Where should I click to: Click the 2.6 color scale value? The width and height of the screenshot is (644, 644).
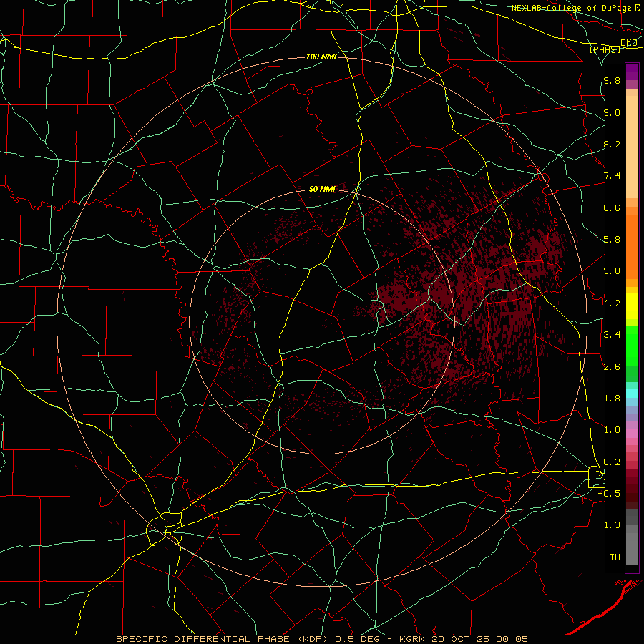(612, 367)
